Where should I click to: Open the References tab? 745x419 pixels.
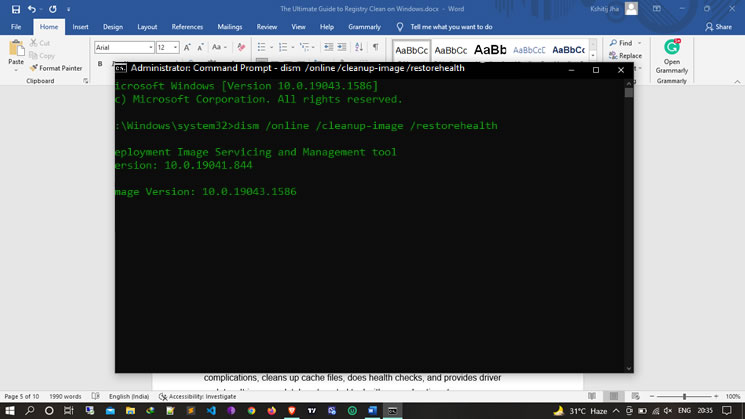(187, 27)
